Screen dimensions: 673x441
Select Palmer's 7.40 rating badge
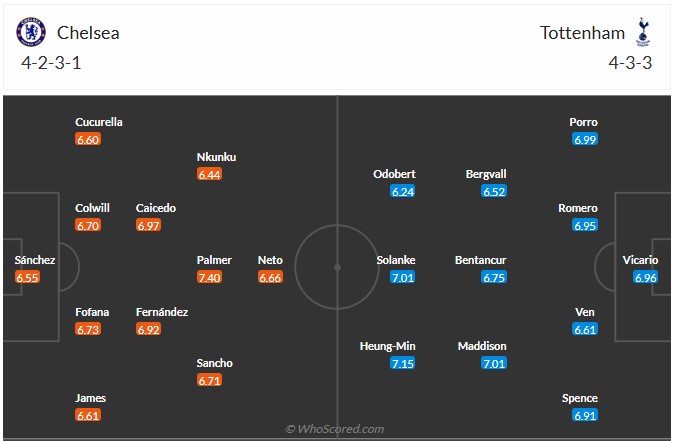pos(209,277)
